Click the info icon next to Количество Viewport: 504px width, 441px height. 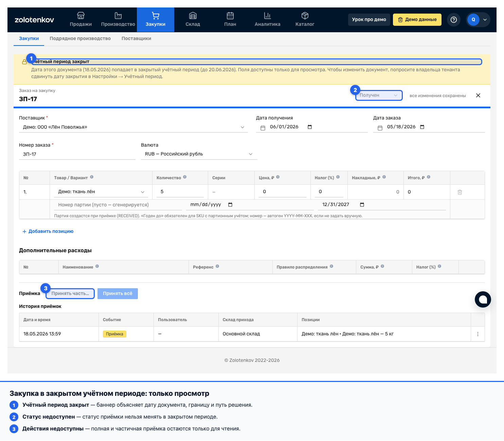pyautogui.click(x=185, y=177)
